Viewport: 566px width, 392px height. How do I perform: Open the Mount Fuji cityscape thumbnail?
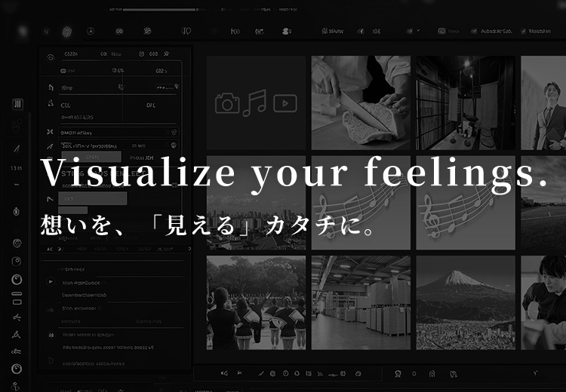click(465, 302)
